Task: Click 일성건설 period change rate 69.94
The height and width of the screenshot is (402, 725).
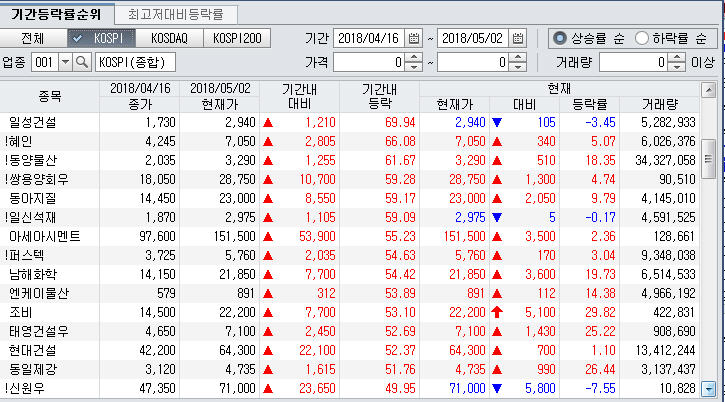Action: point(400,122)
